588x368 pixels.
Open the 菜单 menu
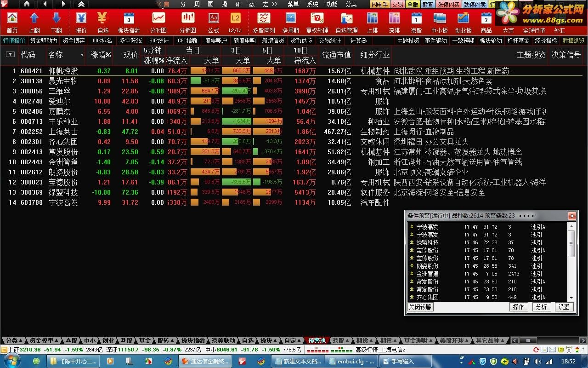pyautogui.click(x=293, y=4)
